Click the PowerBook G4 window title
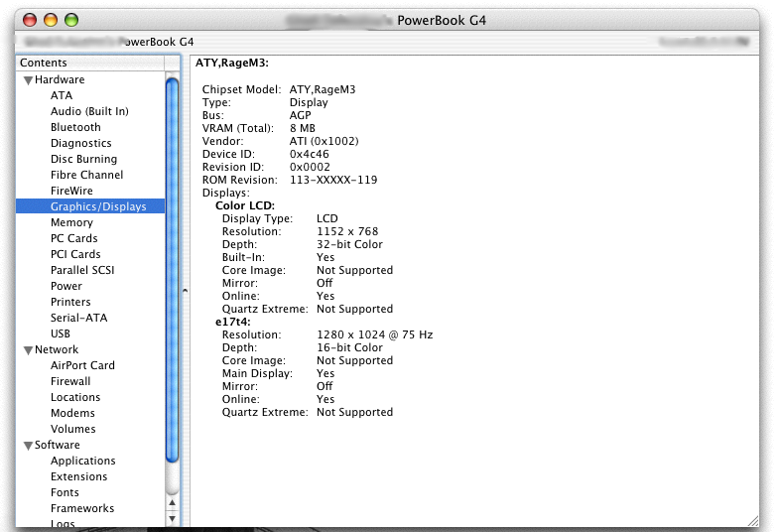Screen dimensions: 779x532 [442, 21]
